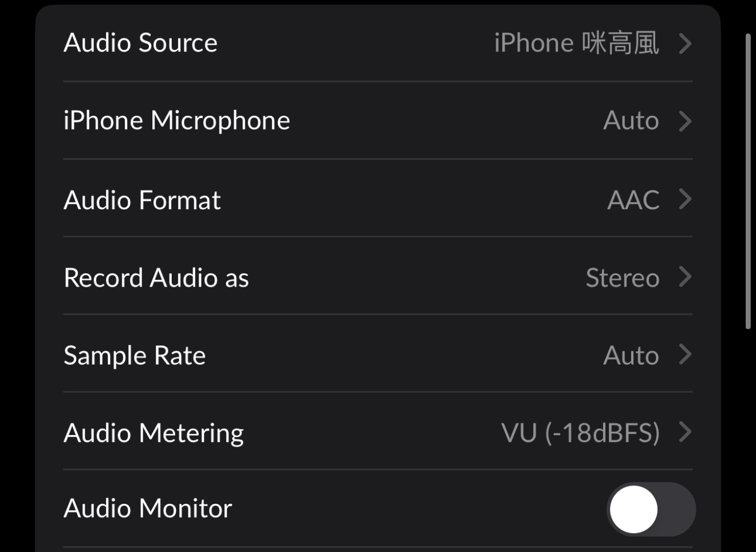Viewport: 756px width, 552px height.
Task: Open the iPhone Microphone setting row
Action: click(x=378, y=120)
